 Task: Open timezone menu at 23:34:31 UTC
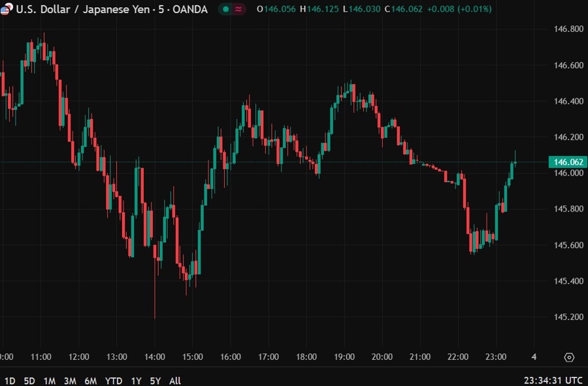tap(553, 380)
